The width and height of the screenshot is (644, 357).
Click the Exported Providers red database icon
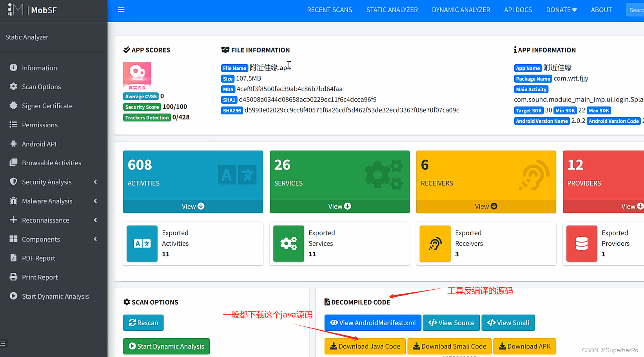[x=582, y=243]
